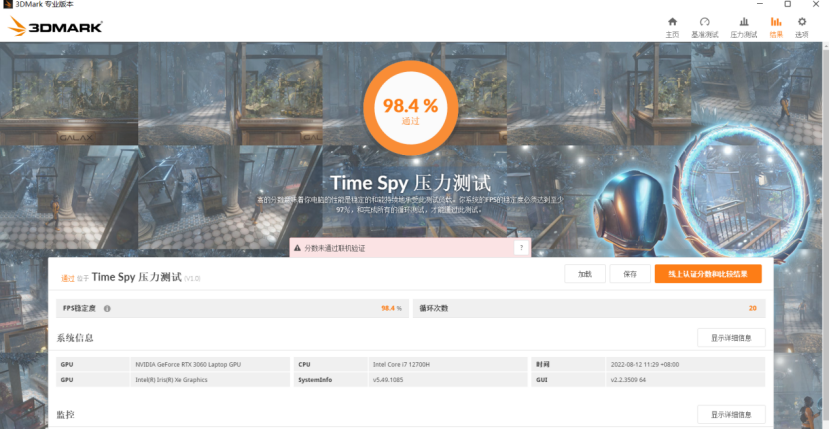Switch to the Results (结果) tab

[x=776, y=28]
